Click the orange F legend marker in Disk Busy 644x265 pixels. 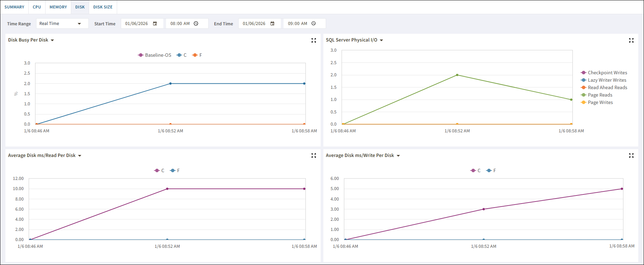(195, 55)
